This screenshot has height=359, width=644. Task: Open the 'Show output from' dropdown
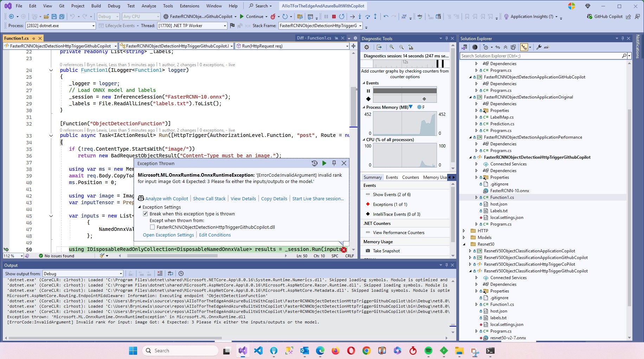pos(83,274)
